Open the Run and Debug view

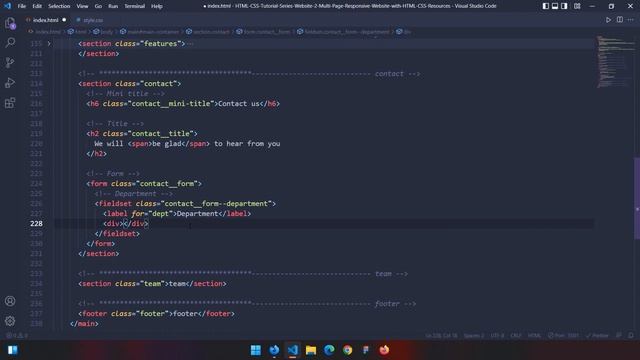coord(10,82)
